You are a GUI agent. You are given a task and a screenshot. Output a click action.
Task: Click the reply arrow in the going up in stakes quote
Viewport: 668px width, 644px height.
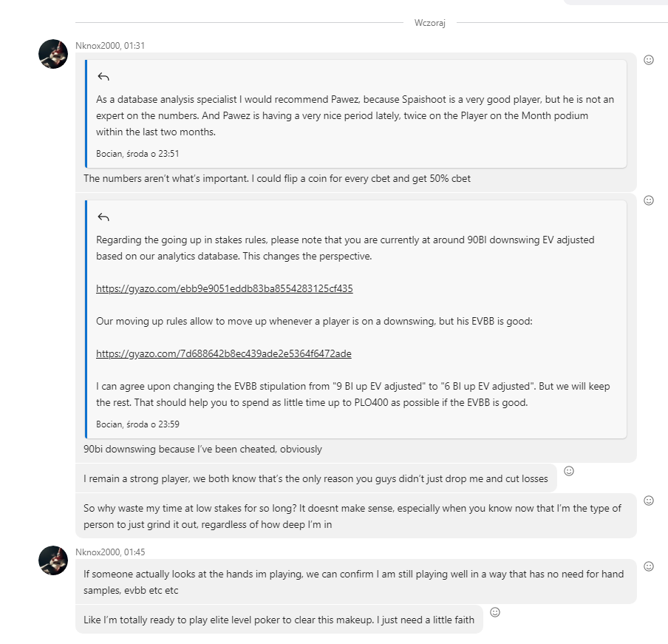point(103,217)
